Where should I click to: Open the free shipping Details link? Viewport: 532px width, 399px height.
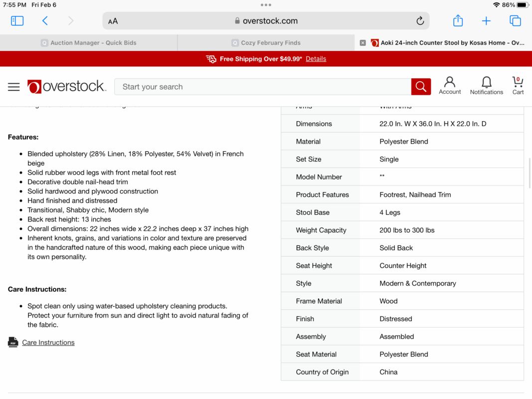tap(316, 59)
